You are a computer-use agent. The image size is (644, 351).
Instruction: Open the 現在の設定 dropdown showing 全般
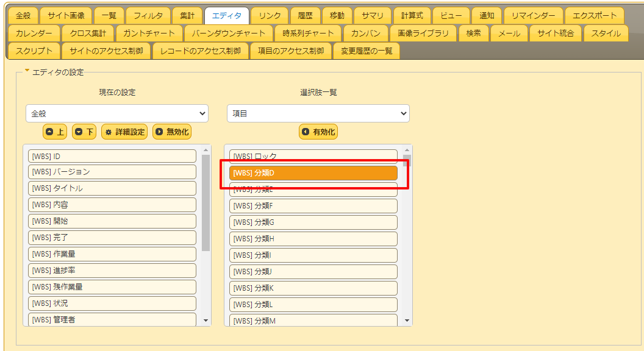(x=116, y=113)
